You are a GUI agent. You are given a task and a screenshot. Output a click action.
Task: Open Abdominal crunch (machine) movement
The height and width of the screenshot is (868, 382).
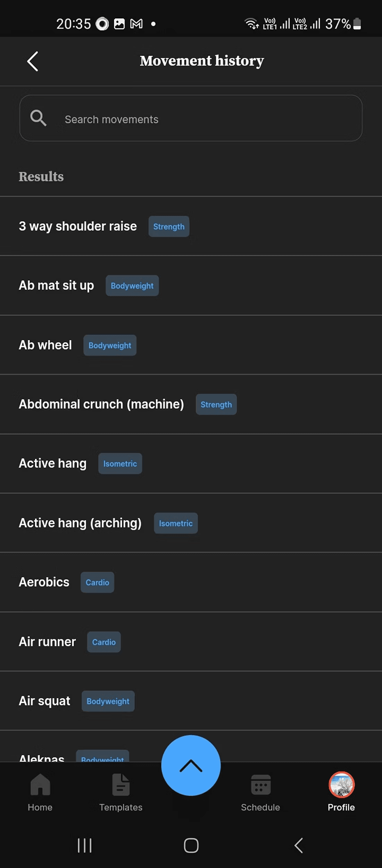[x=101, y=404]
